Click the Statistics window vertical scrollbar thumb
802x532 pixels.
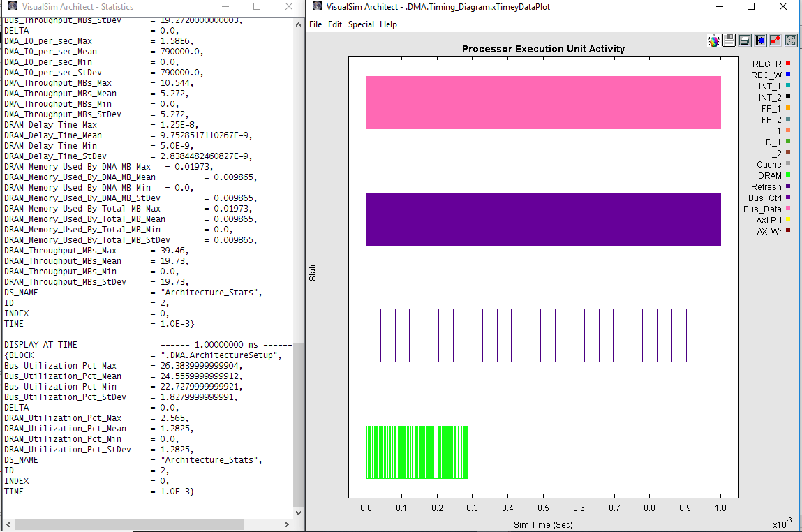click(298, 424)
